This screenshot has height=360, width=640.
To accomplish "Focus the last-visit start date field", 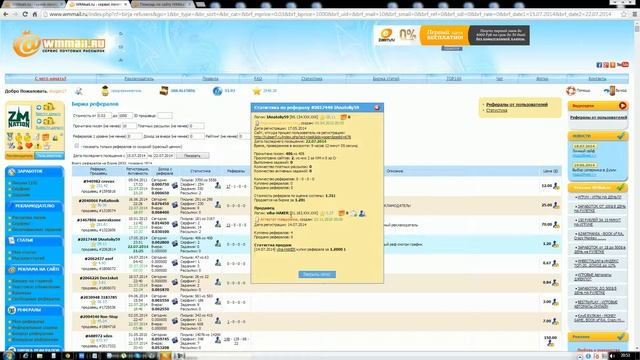I will click(x=137, y=156).
